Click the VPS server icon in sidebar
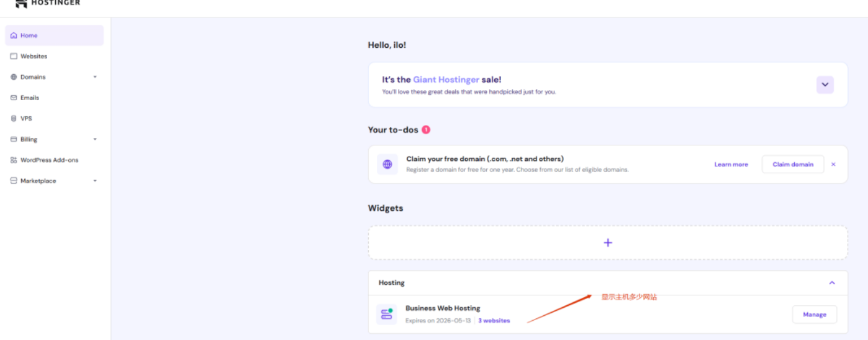This screenshot has width=868, height=340. point(14,118)
